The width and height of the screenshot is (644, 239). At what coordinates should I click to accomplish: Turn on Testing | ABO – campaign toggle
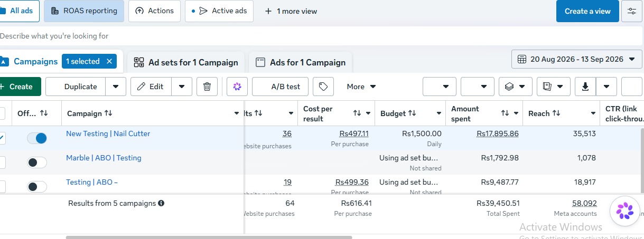pos(37,187)
